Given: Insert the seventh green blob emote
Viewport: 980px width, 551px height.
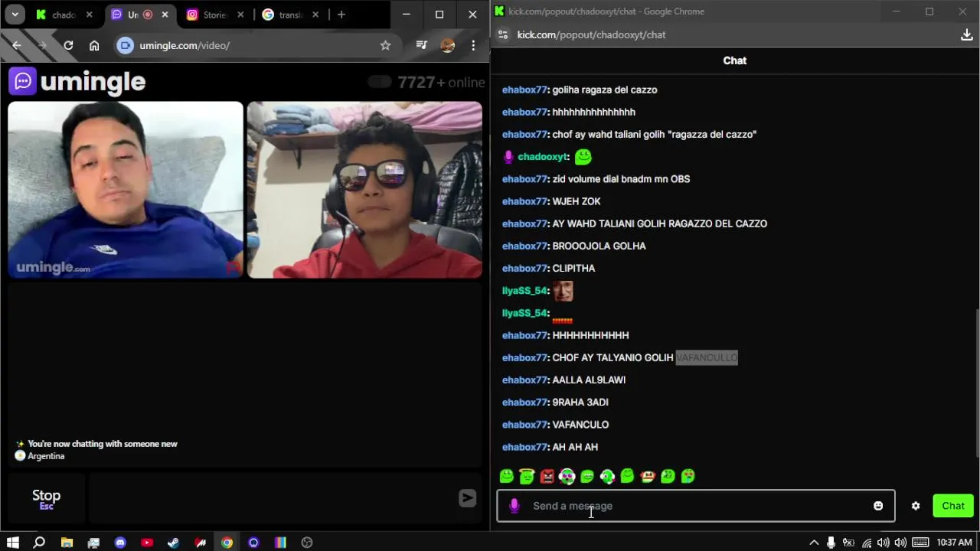Looking at the screenshot, I should click(x=627, y=476).
